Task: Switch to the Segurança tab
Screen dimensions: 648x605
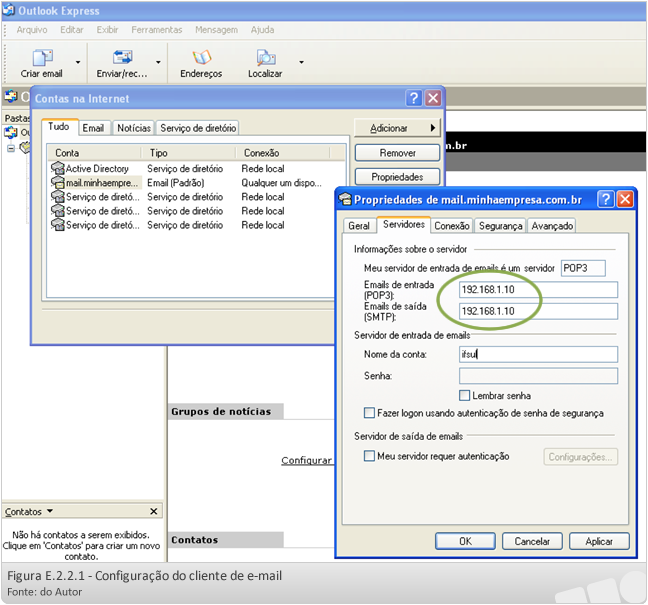Action: click(500, 226)
